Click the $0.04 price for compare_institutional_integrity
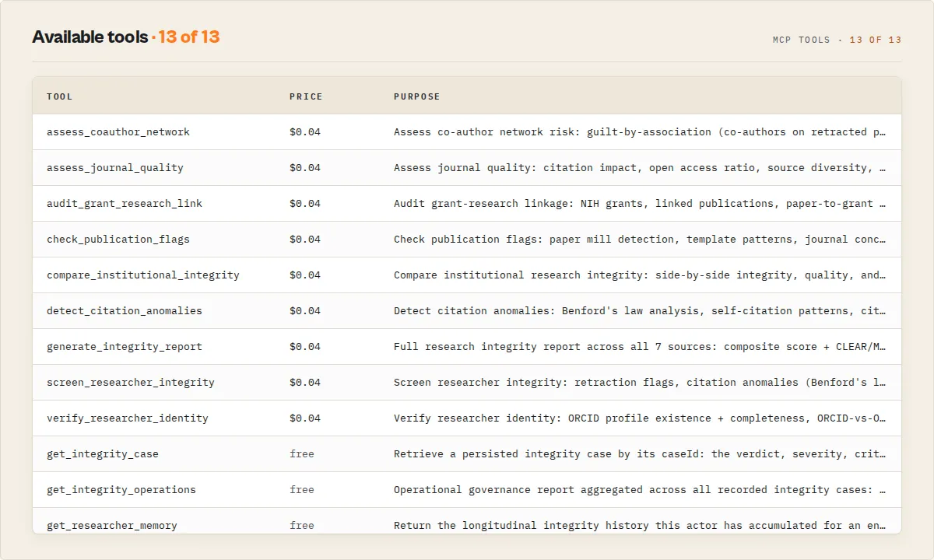This screenshot has width=934, height=560. tap(305, 275)
